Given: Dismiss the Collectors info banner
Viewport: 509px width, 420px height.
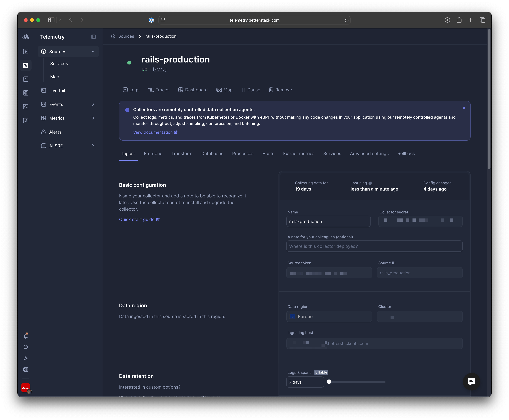Looking at the screenshot, I should (x=464, y=108).
